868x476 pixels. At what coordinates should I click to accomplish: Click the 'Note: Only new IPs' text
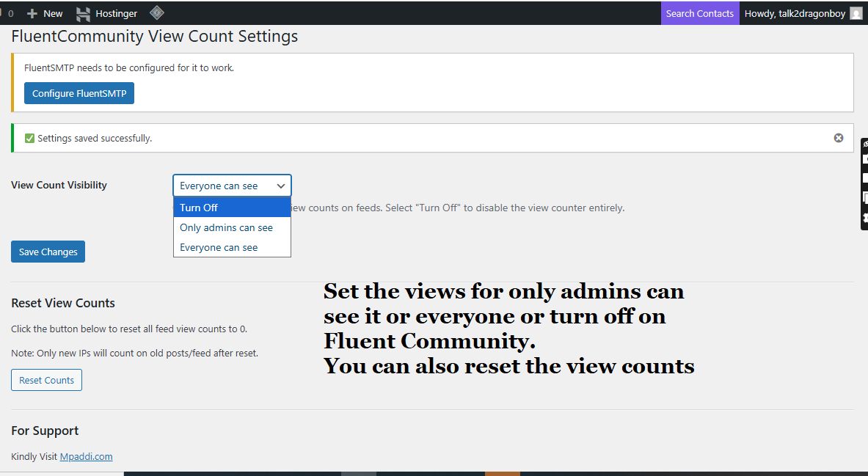tap(134, 353)
